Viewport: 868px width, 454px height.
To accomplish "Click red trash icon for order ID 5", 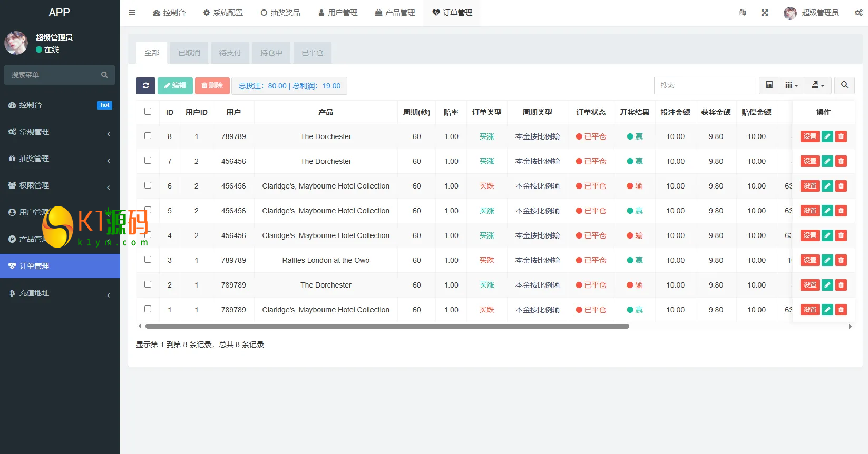I will pos(841,211).
